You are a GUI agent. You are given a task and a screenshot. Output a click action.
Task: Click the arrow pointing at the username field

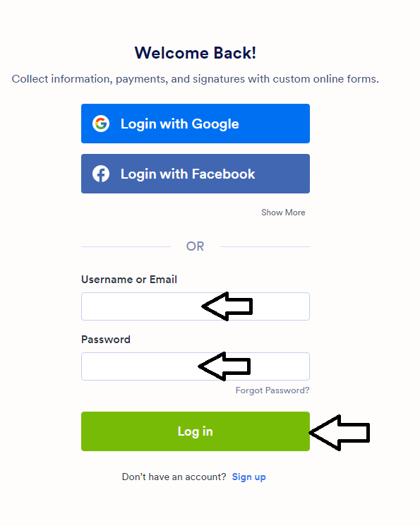click(227, 306)
